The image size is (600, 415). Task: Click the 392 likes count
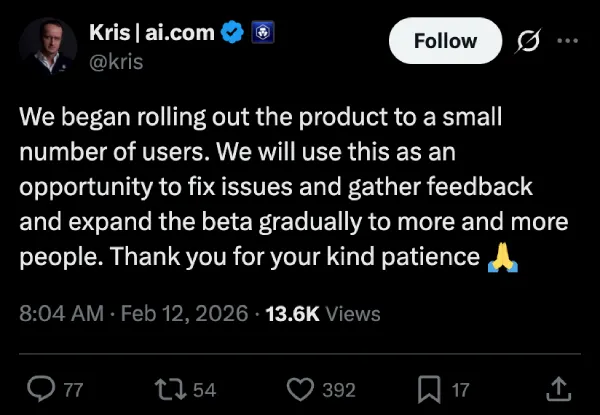[x=340, y=390]
